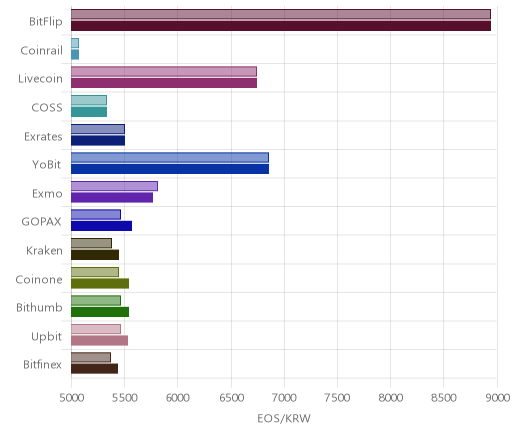Select the light purple Exmo upper bar
Image resolution: width=512 pixels, height=436 pixels.
pos(114,186)
